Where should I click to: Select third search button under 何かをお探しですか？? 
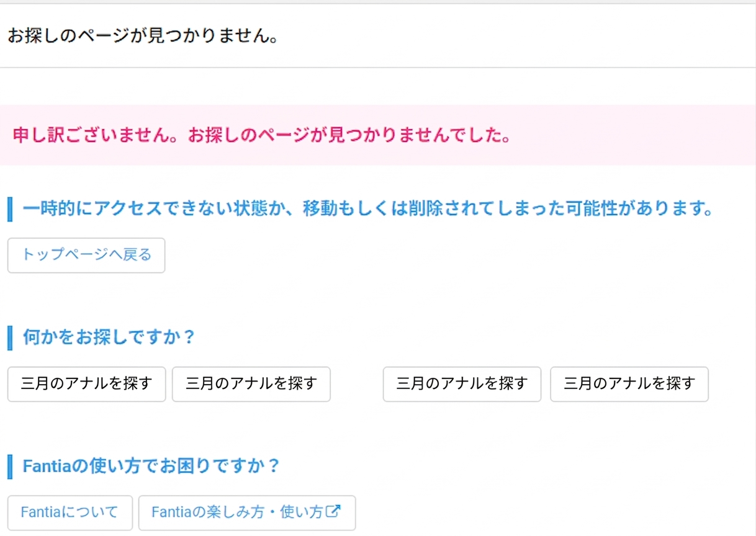pos(462,384)
